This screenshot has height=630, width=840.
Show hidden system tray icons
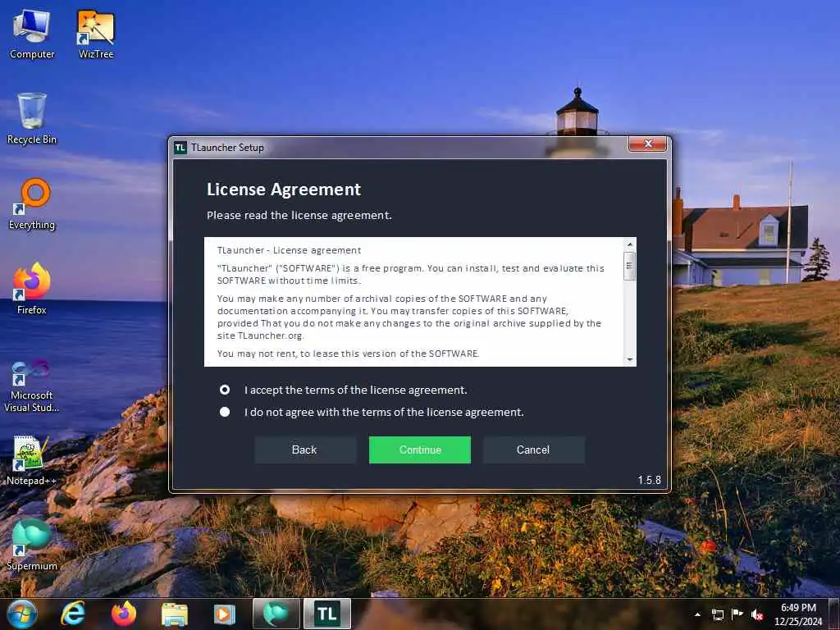pos(697,614)
